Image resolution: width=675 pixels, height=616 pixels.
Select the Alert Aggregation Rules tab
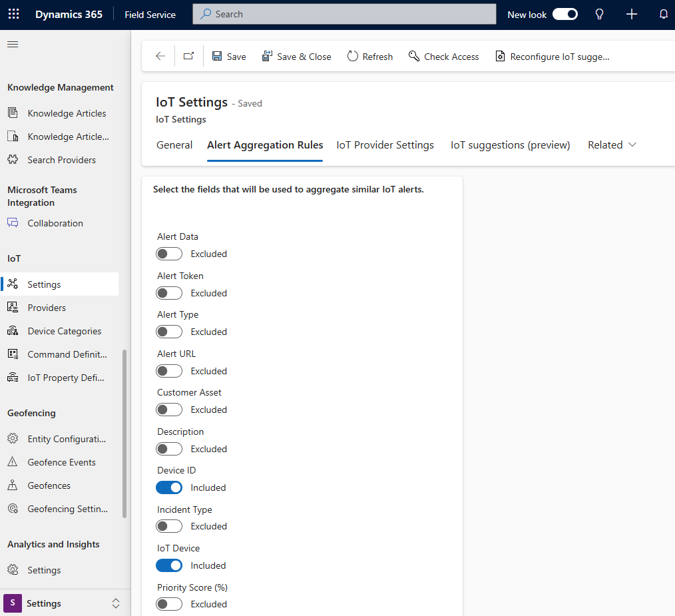(x=265, y=145)
